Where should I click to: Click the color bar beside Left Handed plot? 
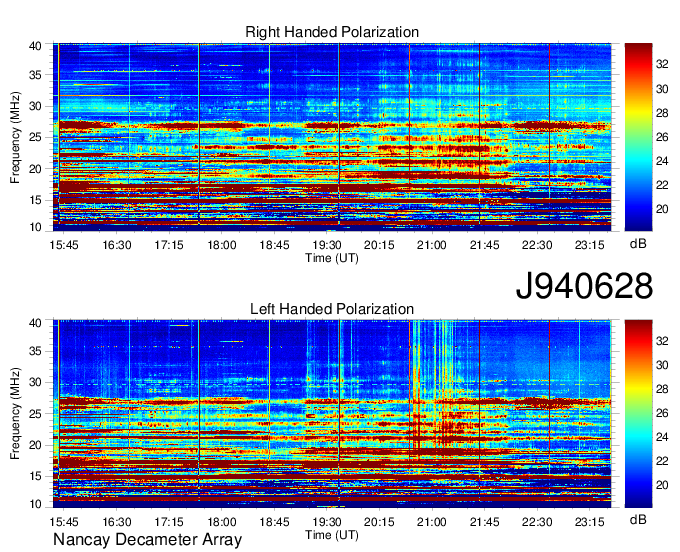pos(638,414)
